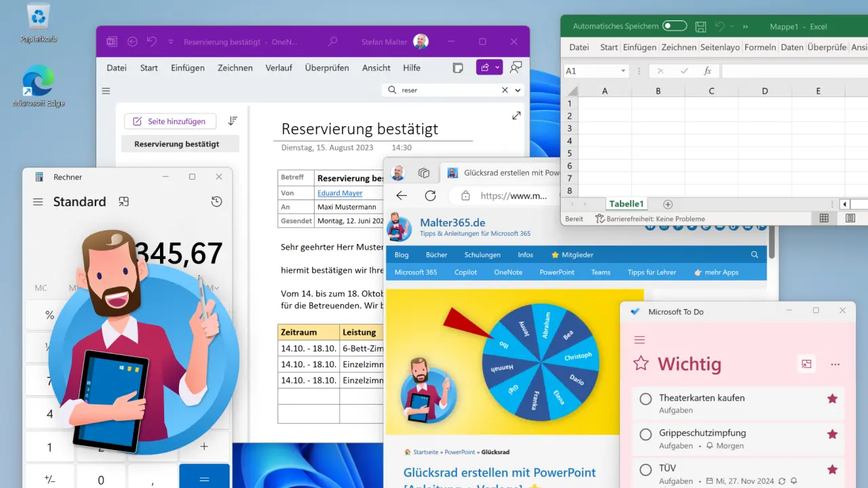The image size is (868, 488).
Task: Expand the OneNote search options chevron
Action: pos(517,89)
